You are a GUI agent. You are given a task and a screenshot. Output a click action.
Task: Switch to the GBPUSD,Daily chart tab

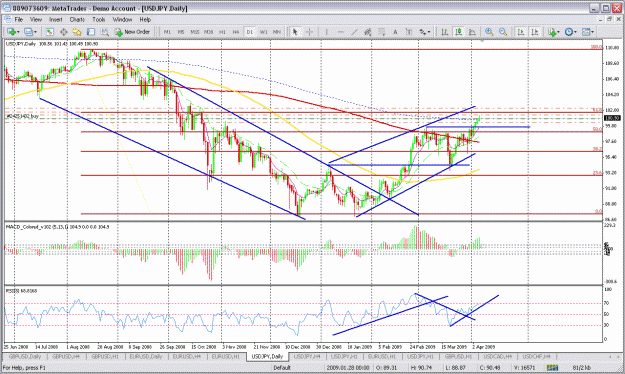tap(25, 356)
